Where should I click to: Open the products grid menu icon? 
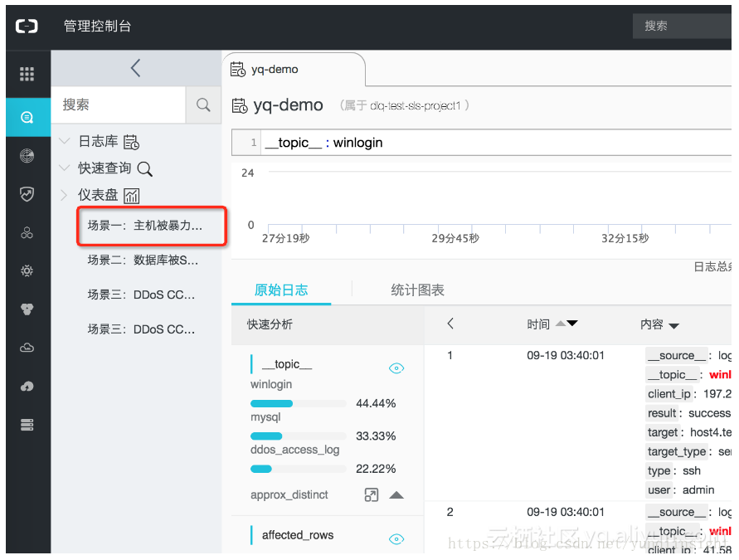(x=27, y=74)
